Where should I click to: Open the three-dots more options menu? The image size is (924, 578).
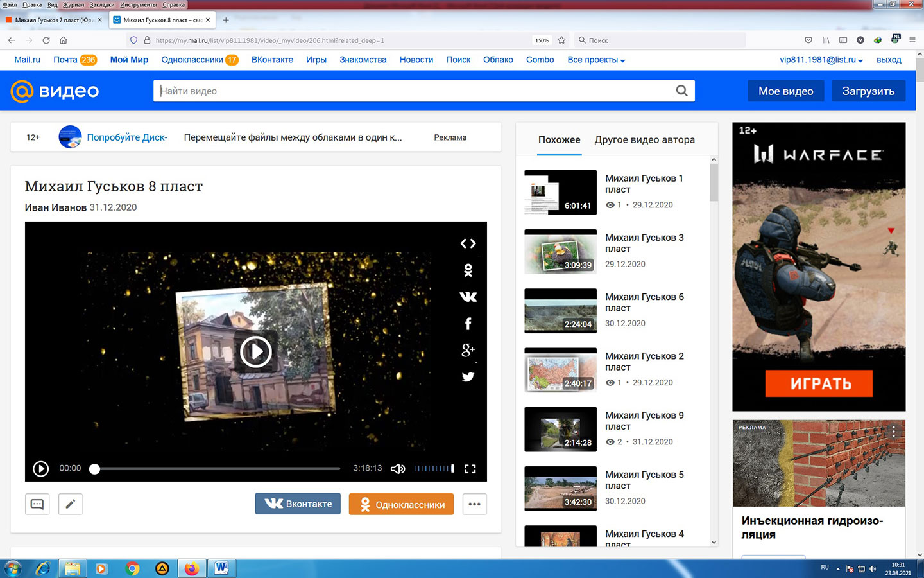(474, 504)
